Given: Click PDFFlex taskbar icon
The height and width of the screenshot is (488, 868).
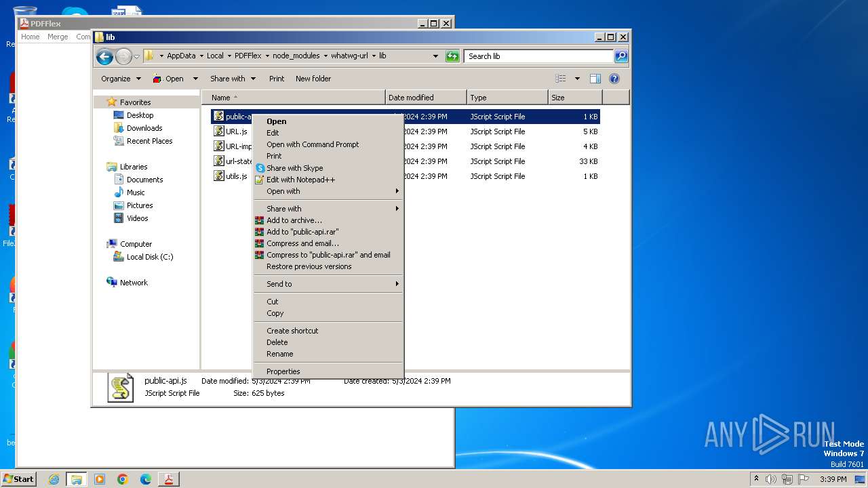Looking at the screenshot, I should pos(168,479).
